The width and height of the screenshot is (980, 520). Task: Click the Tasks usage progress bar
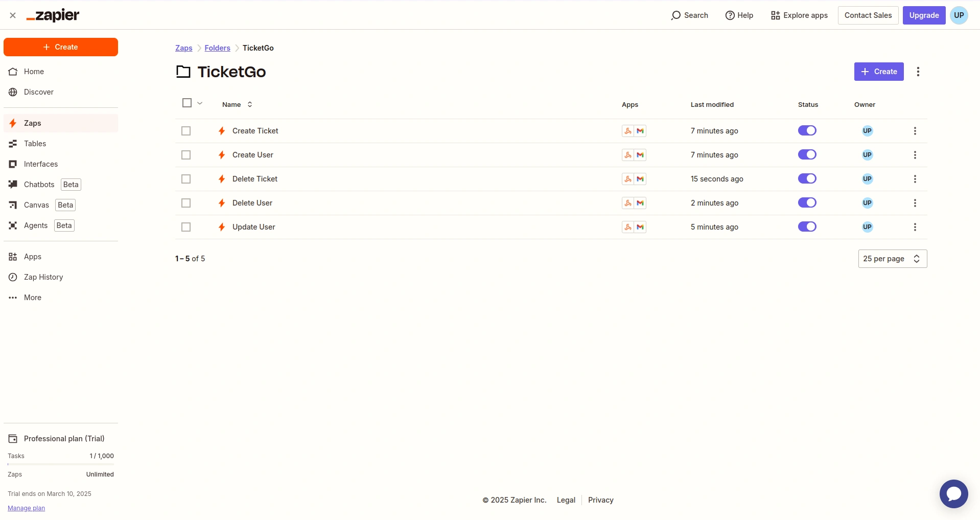click(x=61, y=465)
